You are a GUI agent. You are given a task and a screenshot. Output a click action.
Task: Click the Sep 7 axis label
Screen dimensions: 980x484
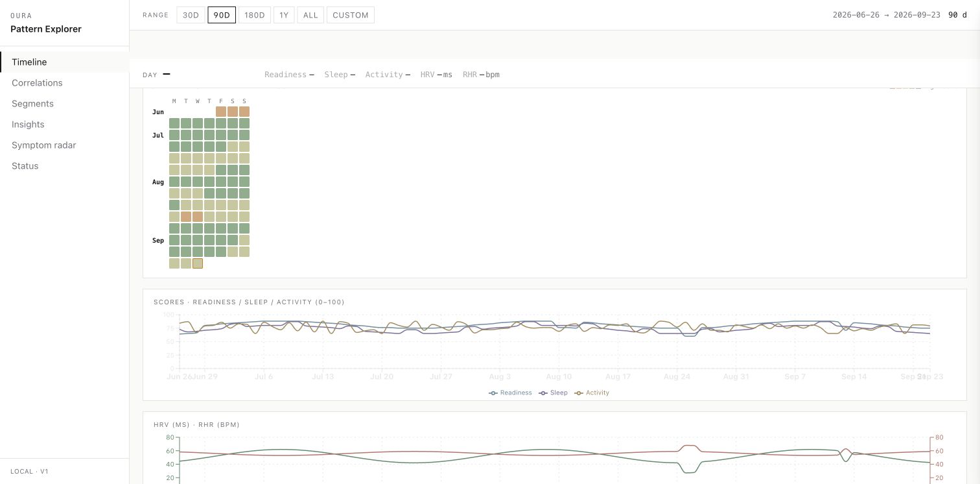795,376
